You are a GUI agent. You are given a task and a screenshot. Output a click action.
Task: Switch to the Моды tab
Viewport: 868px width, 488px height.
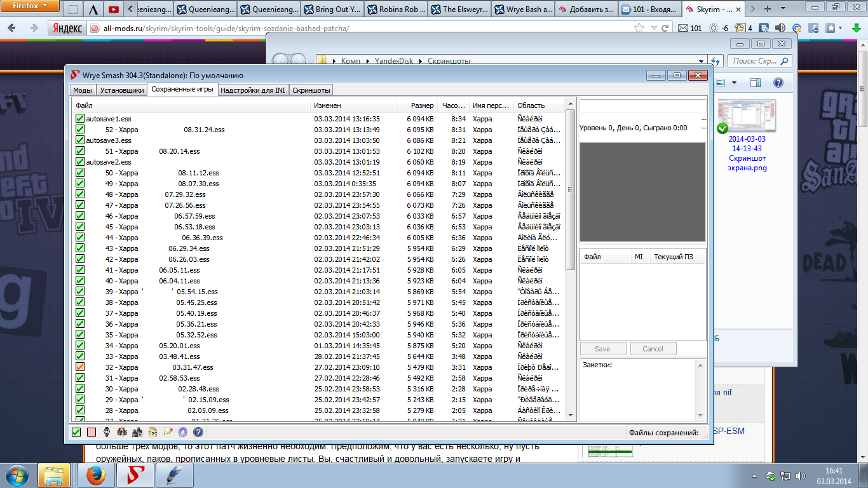click(82, 90)
